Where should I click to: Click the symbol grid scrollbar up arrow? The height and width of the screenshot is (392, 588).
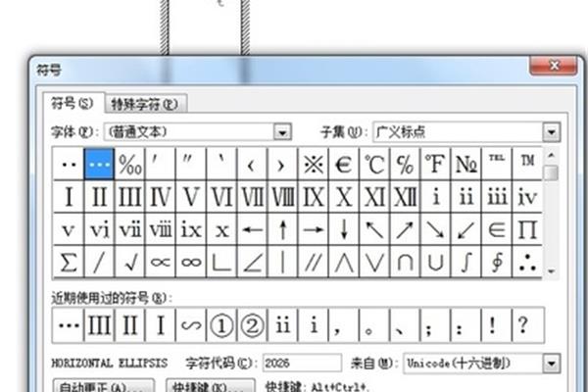click(551, 155)
